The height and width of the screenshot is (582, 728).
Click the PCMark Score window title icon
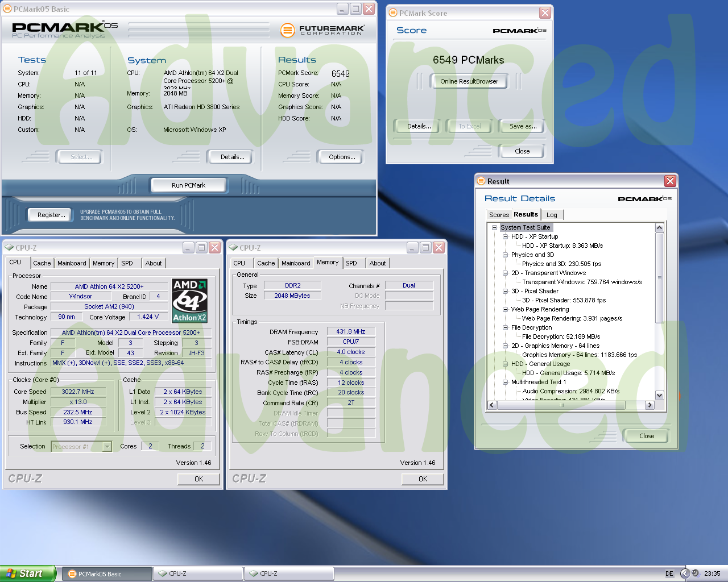pyautogui.click(x=392, y=13)
